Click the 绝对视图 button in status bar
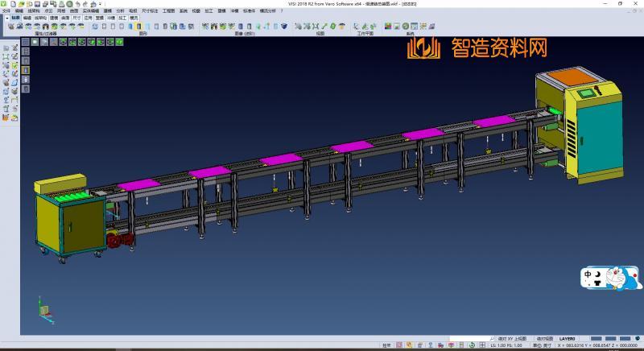The height and width of the screenshot is (351, 644). point(545,339)
